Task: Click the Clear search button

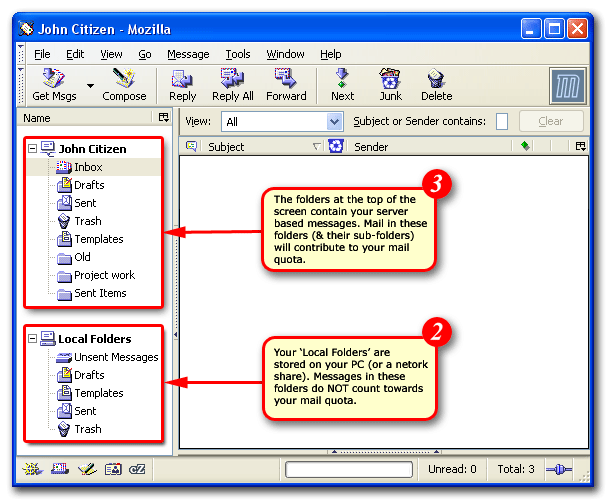Action: (551, 121)
